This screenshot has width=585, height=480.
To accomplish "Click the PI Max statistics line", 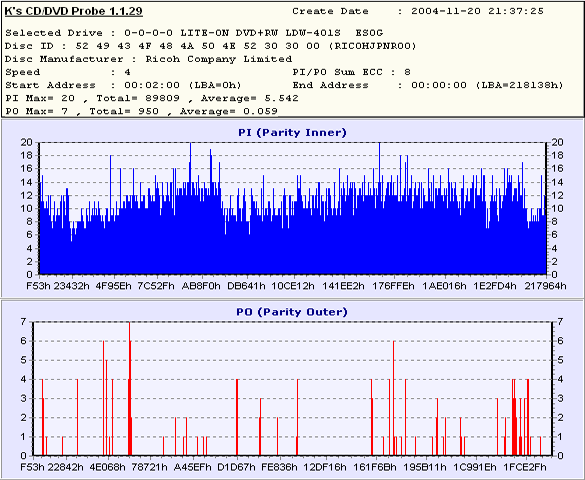I will coord(152,98).
